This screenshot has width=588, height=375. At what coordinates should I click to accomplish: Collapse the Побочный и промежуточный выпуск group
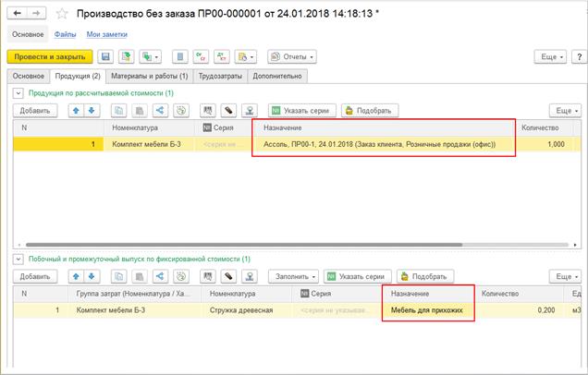pyautogui.click(x=18, y=259)
